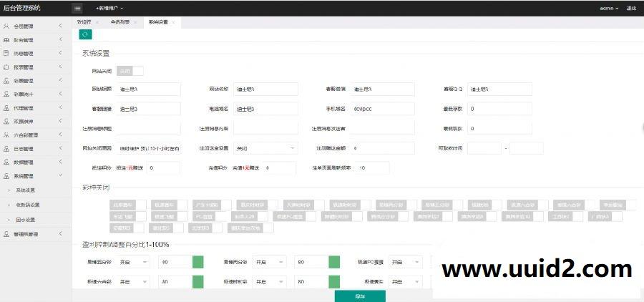The image size is (644, 302).
Task: Click the 彩票管理 sidebar icon
Action: click(6, 81)
